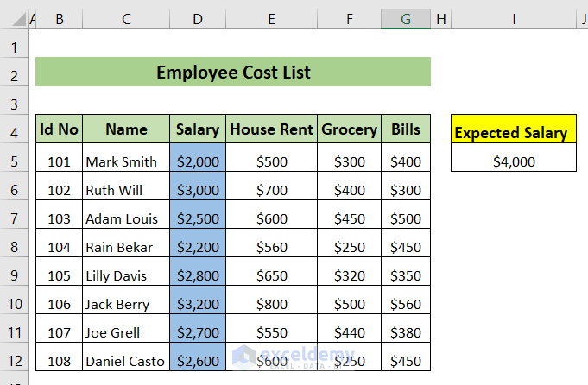Click Ruth Will's $3,000 salary cell
The height and width of the screenshot is (385, 588).
[x=198, y=190]
